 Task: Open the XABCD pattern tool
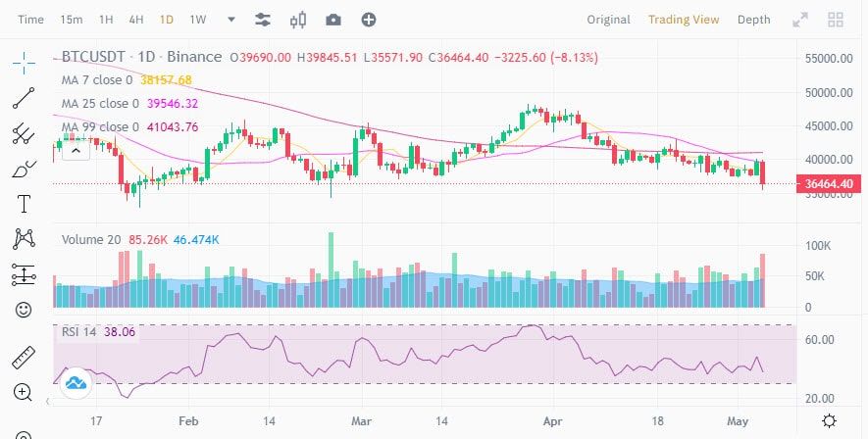point(24,239)
